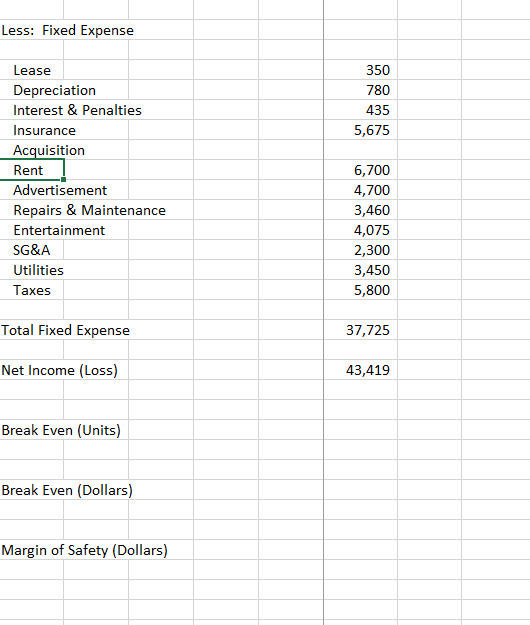Select the Advertisement value 4,700
The image size is (530, 625).
coord(372,190)
